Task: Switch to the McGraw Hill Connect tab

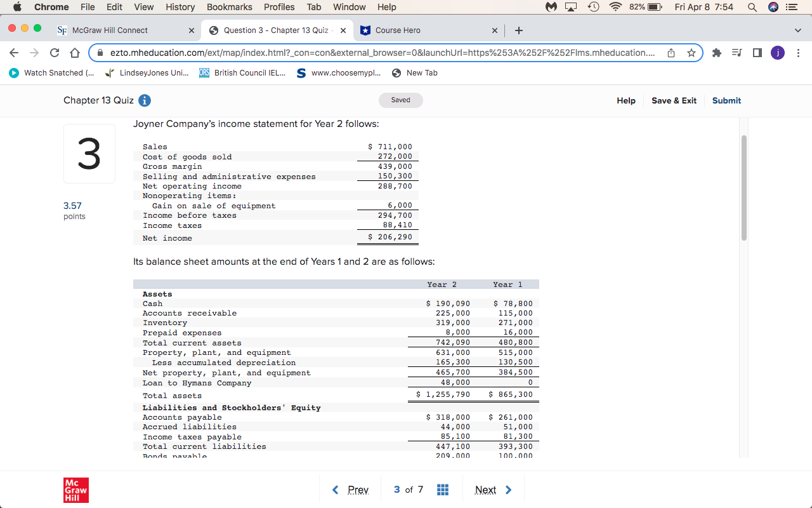Action: tap(111, 30)
